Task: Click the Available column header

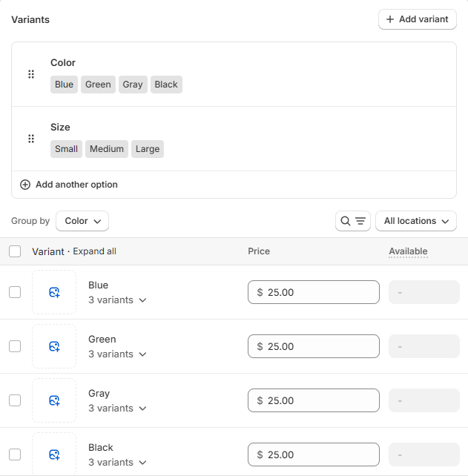Action: (x=408, y=251)
